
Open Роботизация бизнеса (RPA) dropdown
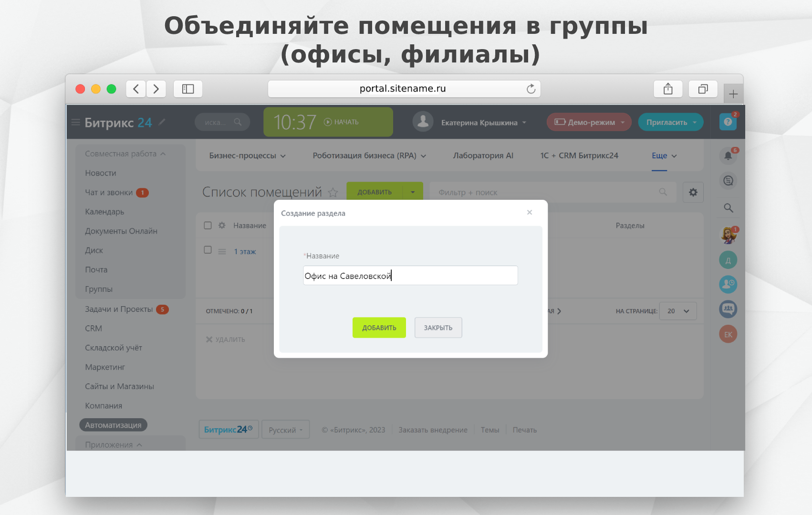point(369,155)
